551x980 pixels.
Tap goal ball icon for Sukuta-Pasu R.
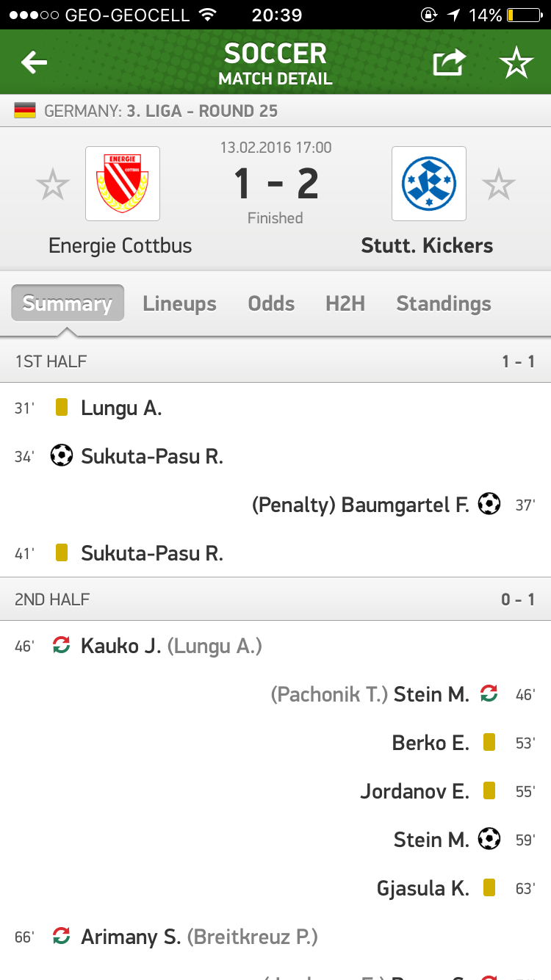62,455
